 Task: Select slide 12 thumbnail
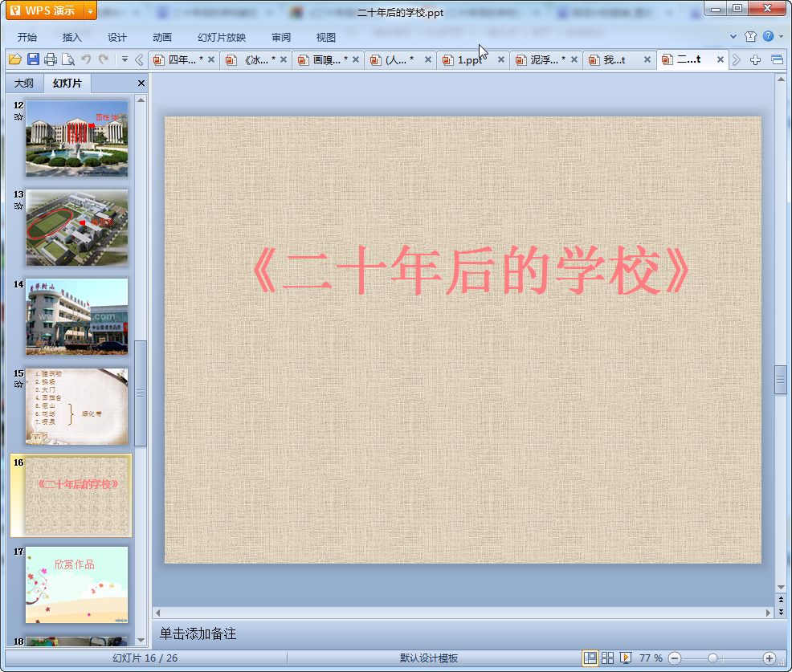pyautogui.click(x=77, y=138)
